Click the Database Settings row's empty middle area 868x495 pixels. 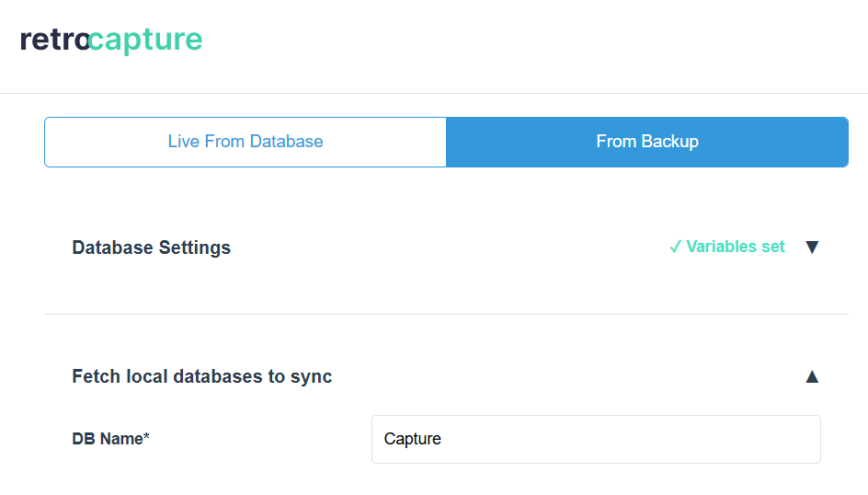tap(441, 247)
